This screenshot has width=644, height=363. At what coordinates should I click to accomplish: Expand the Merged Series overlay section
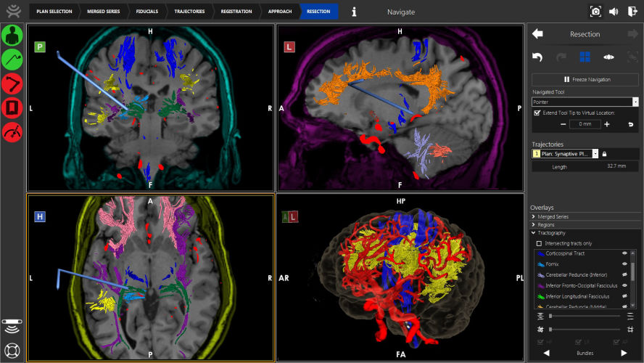click(x=534, y=216)
